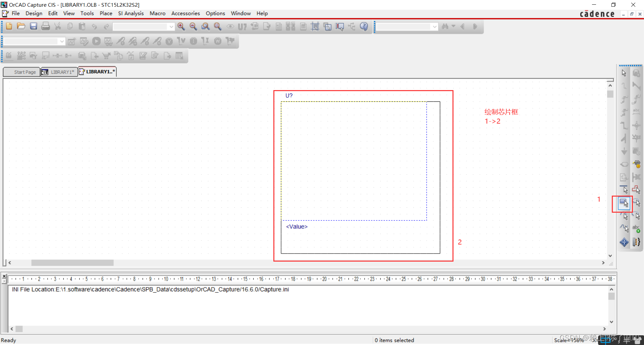This screenshot has width=644, height=345.
Task: Switch to the LIBRARY1* library tab
Action: click(59, 72)
